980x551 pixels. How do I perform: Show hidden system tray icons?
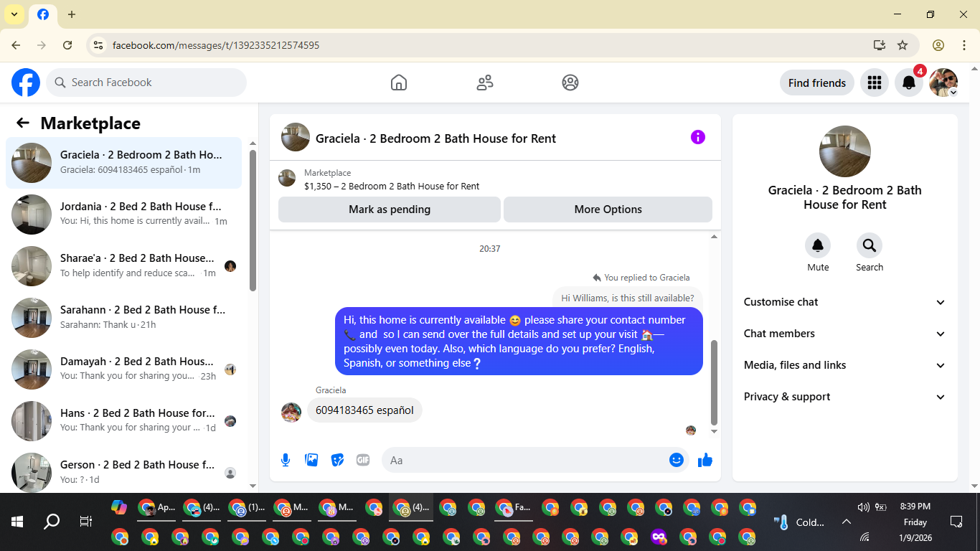pyautogui.click(x=846, y=522)
